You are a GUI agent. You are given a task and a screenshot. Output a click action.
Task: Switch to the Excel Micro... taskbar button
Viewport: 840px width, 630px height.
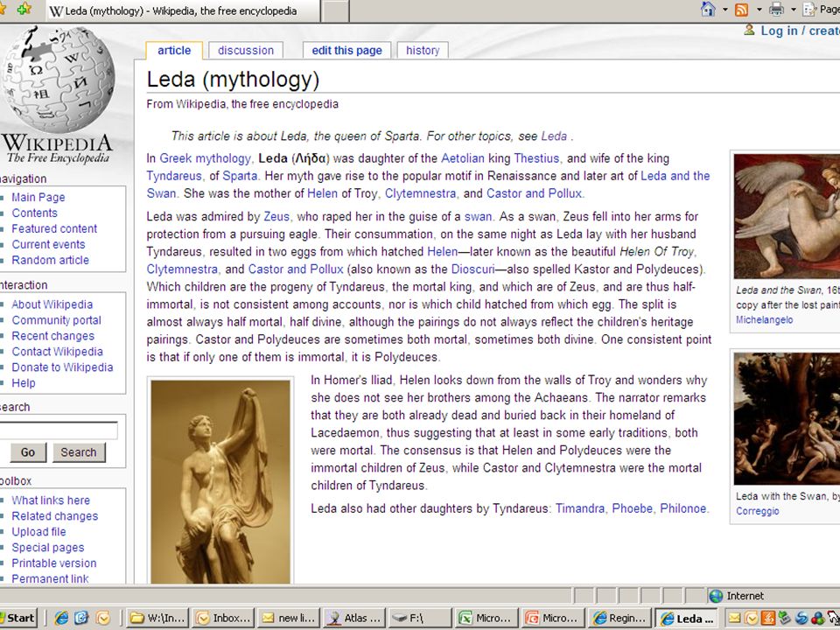[487, 618]
